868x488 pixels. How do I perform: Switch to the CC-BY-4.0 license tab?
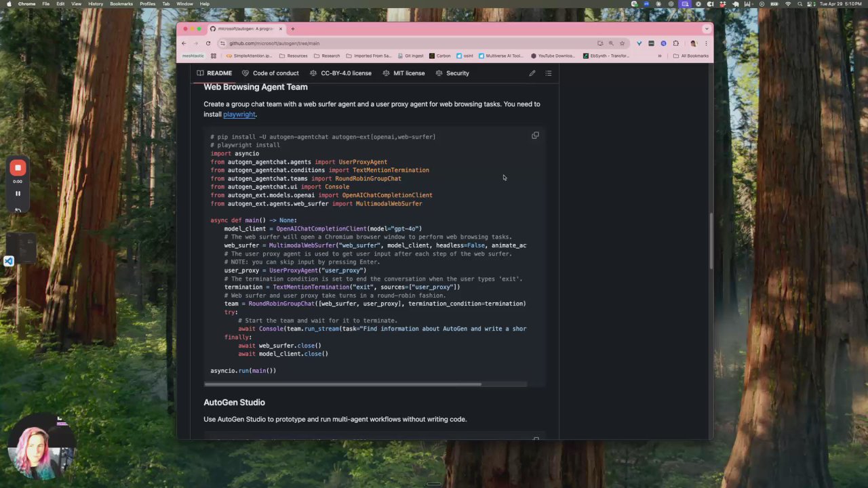point(340,73)
